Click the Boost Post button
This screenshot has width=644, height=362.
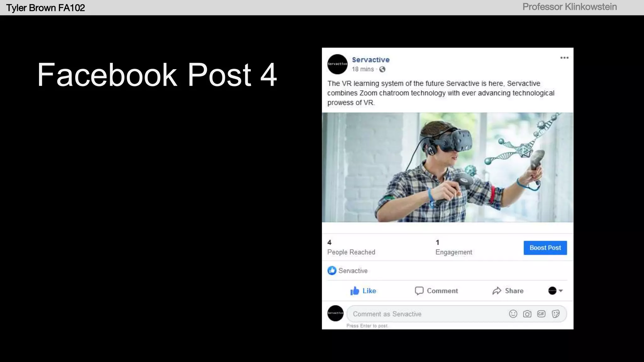pos(545,248)
